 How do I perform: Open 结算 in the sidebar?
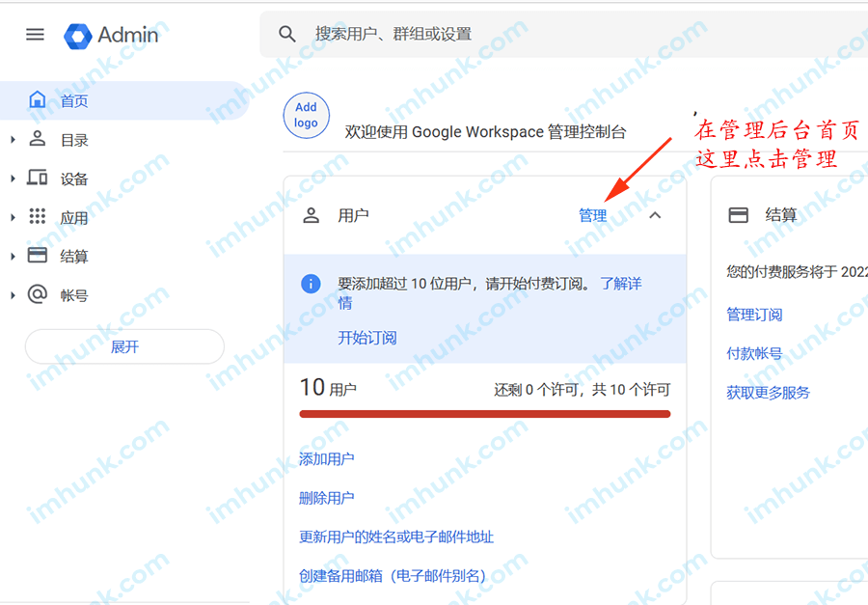pyautogui.click(x=74, y=257)
